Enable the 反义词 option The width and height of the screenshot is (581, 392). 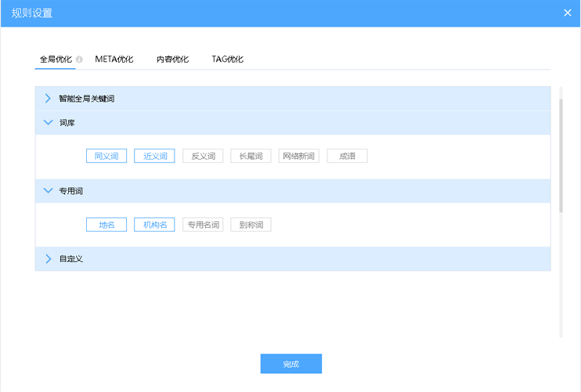coord(203,156)
